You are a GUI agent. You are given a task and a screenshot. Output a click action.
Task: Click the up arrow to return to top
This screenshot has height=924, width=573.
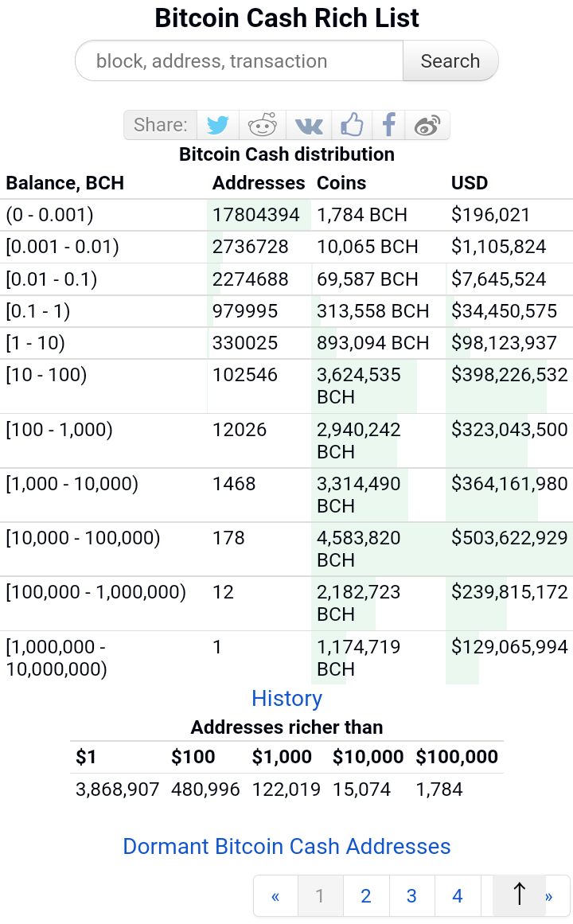point(519,894)
